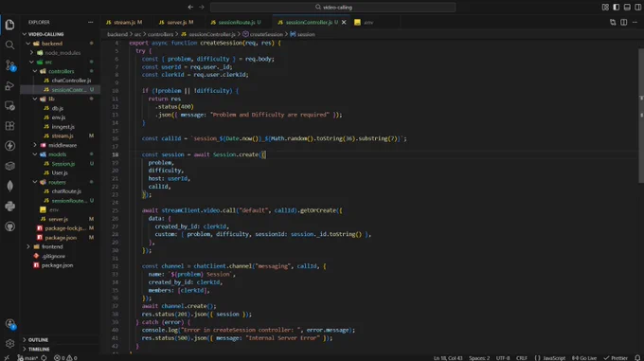Split the editor right
Image resolution: width=644 pixels, height=361 pixels.
(x=624, y=22)
